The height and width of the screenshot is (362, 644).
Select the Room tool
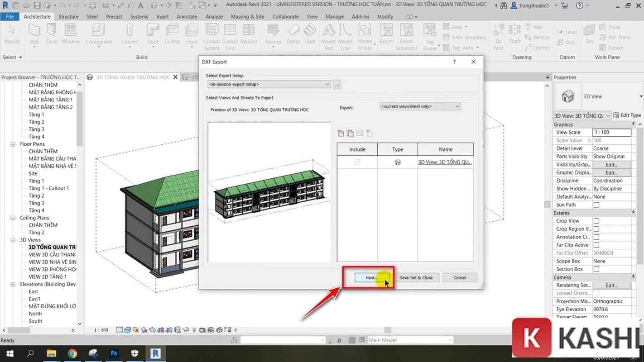coord(386,34)
